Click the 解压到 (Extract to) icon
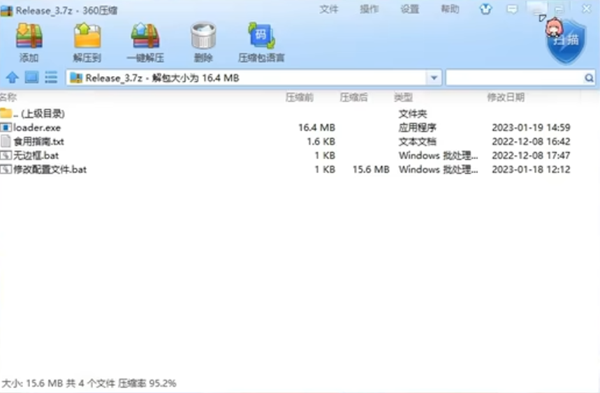This screenshot has height=393, width=600. (87, 36)
